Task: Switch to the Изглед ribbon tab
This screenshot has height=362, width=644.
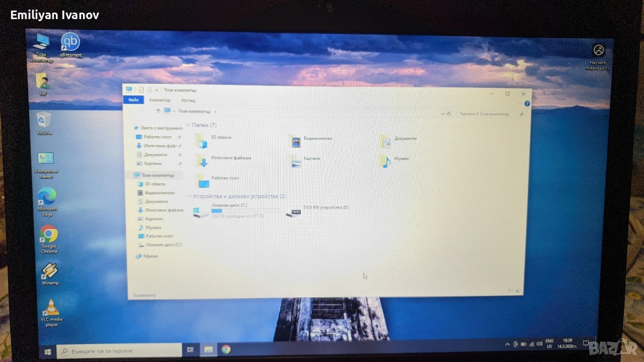Action: click(188, 101)
